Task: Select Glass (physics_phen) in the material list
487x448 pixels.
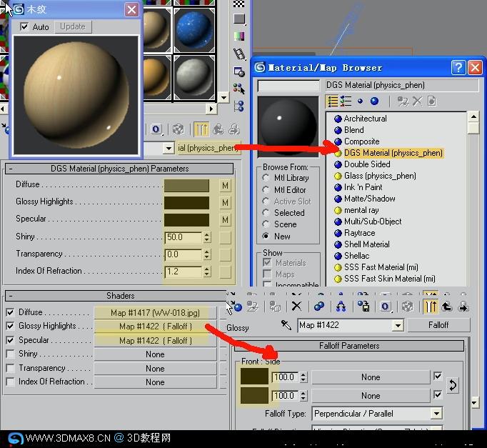Action: tap(380, 176)
